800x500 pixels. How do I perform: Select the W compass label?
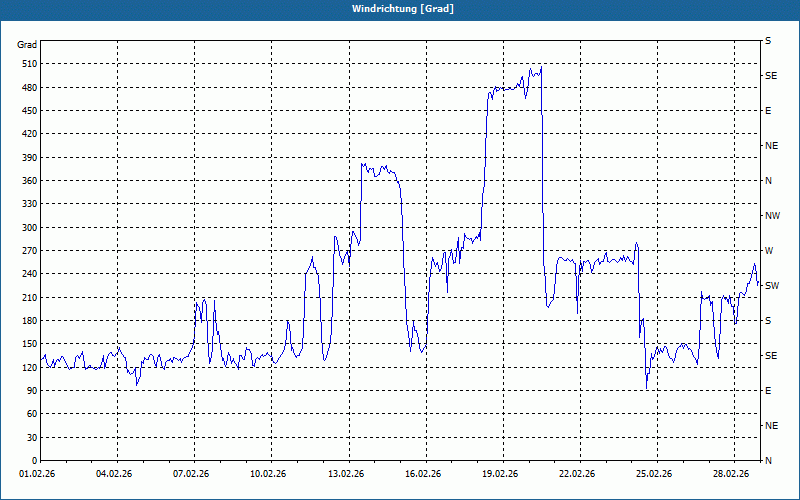click(x=769, y=251)
